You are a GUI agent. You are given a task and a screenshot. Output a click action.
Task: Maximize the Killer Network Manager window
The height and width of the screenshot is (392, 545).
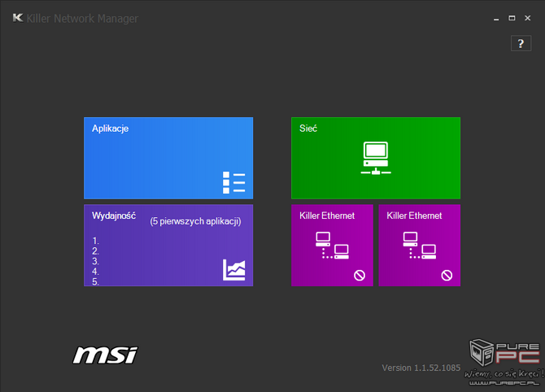512,18
